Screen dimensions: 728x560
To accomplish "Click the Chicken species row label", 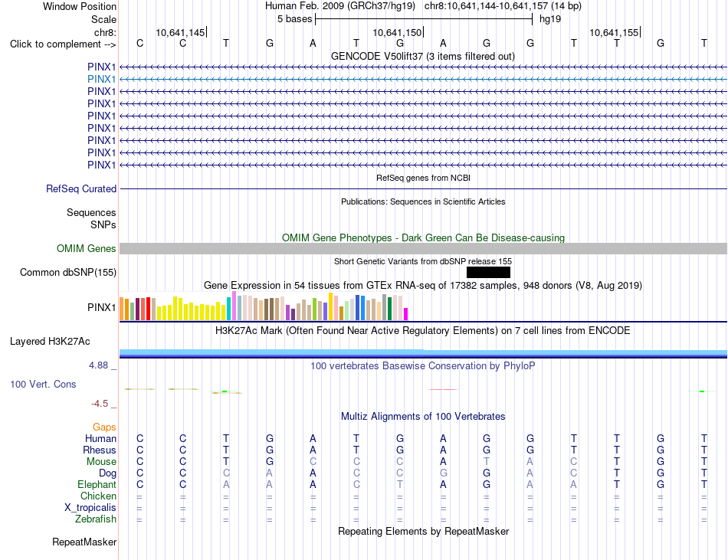I will pyautogui.click(x=98, y=496).
